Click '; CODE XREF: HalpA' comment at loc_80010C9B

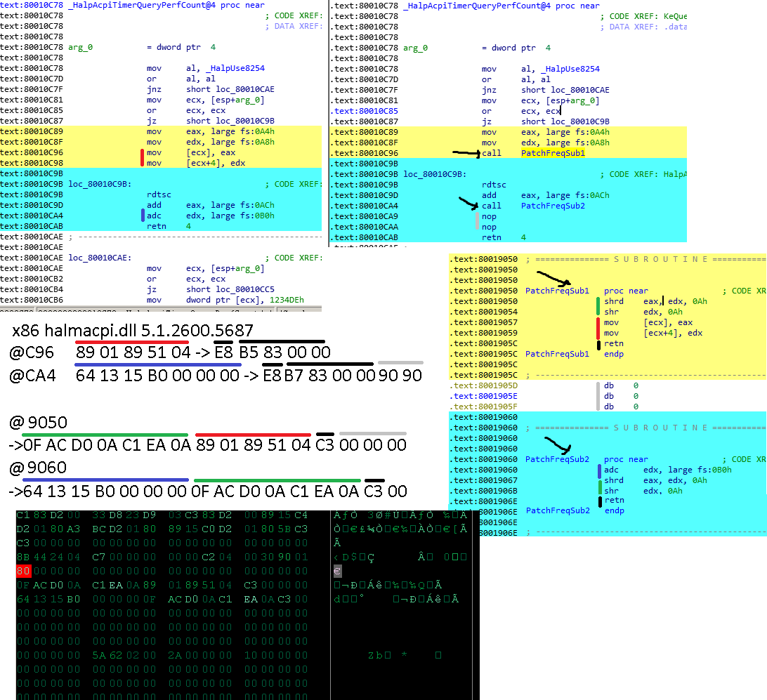(x=643, y=175)
